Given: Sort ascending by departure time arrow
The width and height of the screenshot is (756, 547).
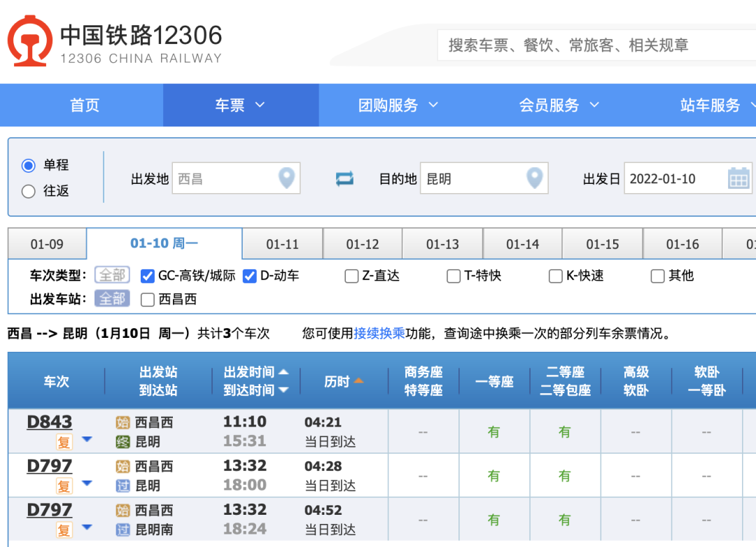Looking at the screenshot, I should (x=283, y=371).
